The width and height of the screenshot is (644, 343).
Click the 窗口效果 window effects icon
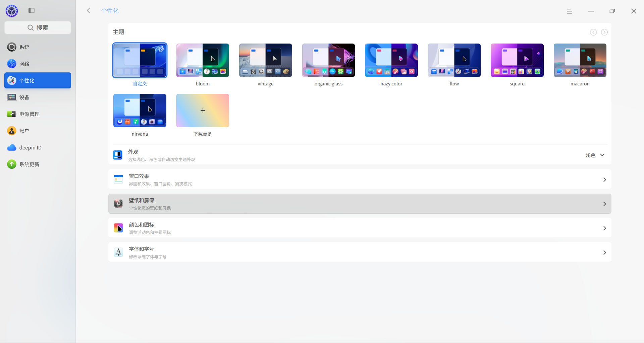(118, 180)
